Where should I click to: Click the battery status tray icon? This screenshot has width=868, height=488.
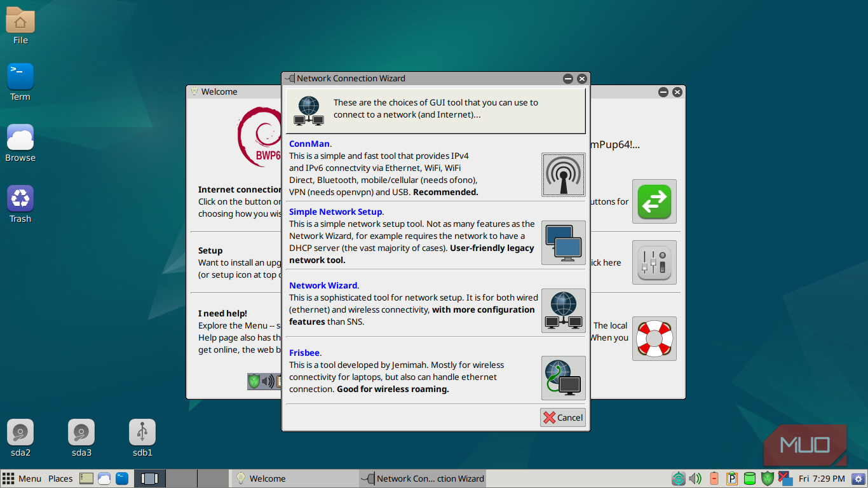point(714,478)
